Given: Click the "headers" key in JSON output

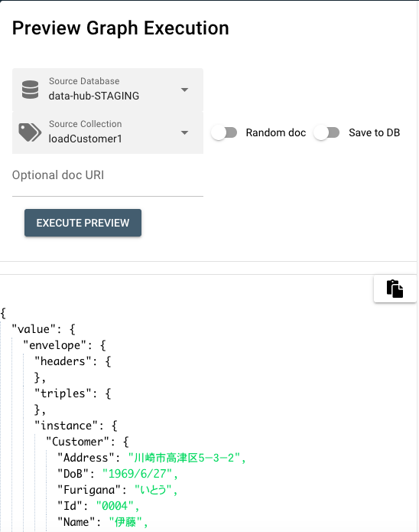Looking at the screenshot, I should pyautogui.click(x=63, y=361).
